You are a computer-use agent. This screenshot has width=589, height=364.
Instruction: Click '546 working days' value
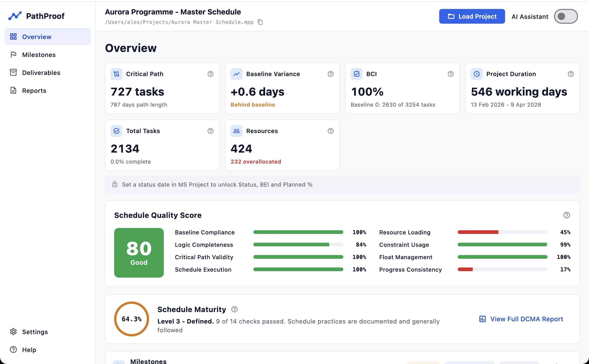[x=519, y=92]
